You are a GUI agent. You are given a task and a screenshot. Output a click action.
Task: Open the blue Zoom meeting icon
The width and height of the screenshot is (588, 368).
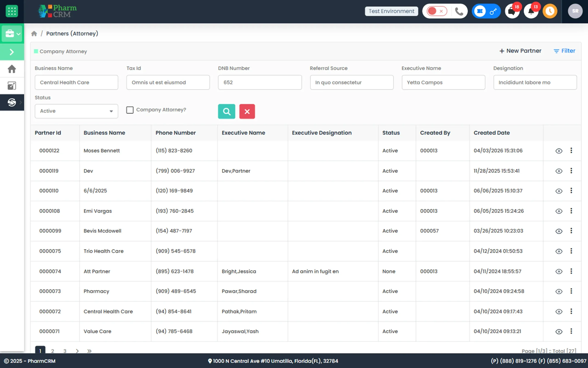click(x=480, y=11)
